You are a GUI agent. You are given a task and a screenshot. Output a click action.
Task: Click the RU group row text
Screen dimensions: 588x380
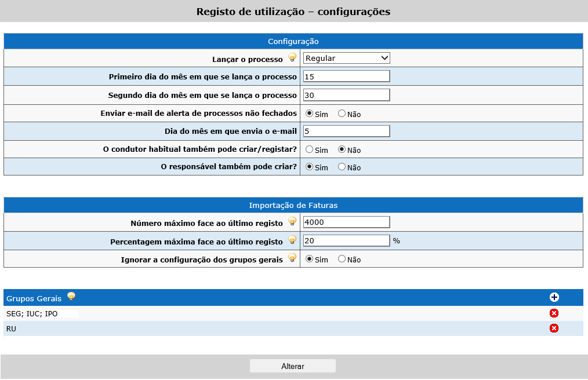(x=11, y=328)
